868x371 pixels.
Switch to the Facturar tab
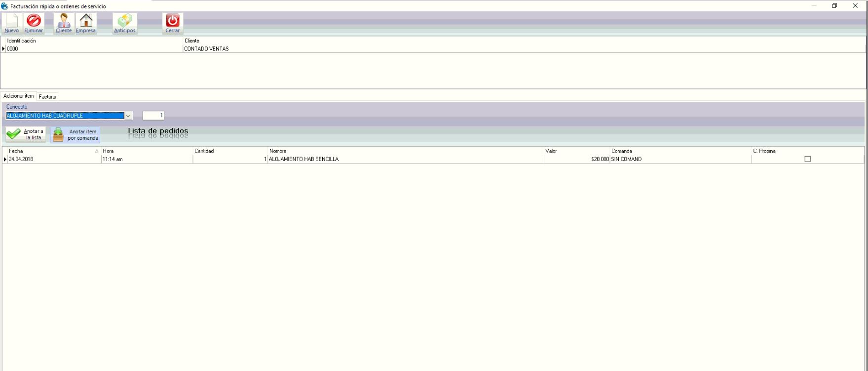tap(48, 97)
